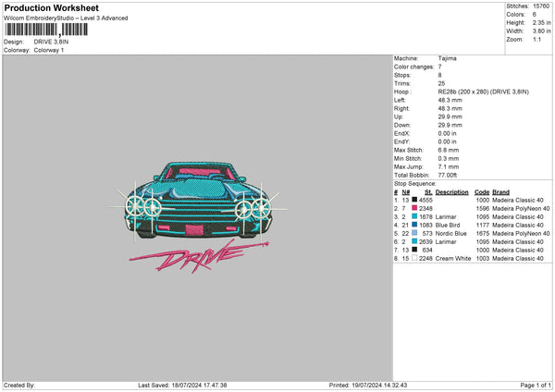Image resolution: width=555 pixels, height=392 pixels.
Task: Click the Stop Sequence heading
Action: point(414,184)
